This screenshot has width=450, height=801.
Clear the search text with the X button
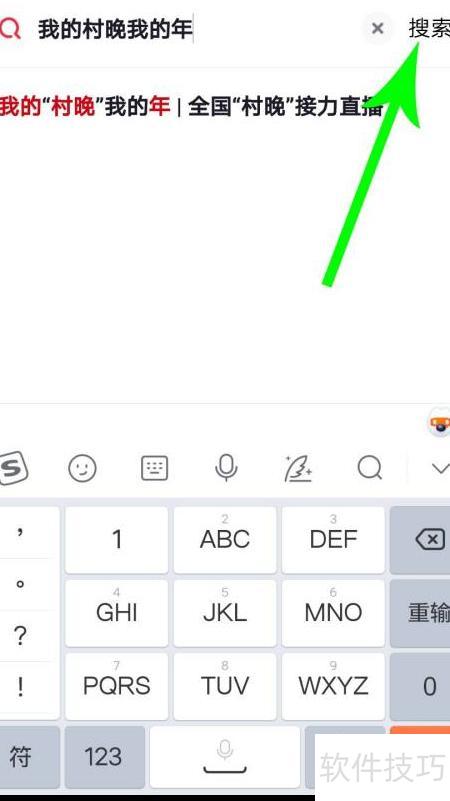[x=377, y=29]
